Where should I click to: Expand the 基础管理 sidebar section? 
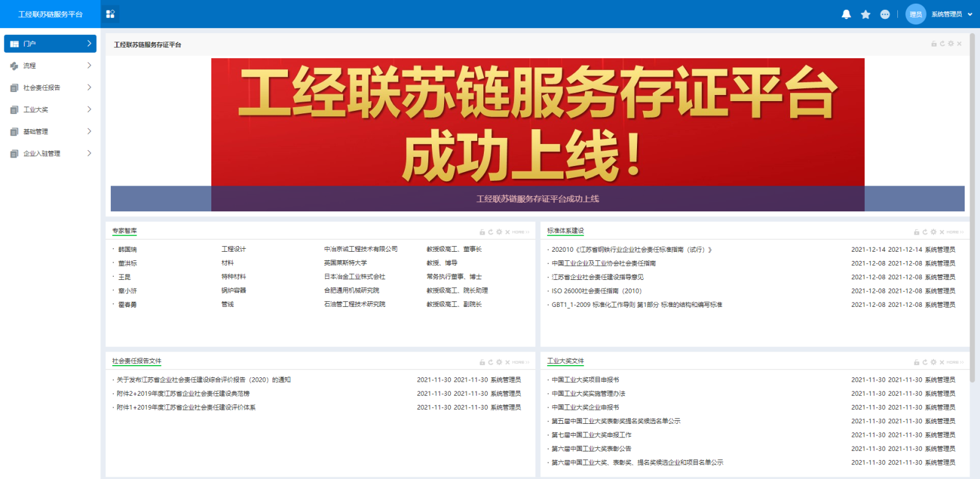click(x=50, y=132)
